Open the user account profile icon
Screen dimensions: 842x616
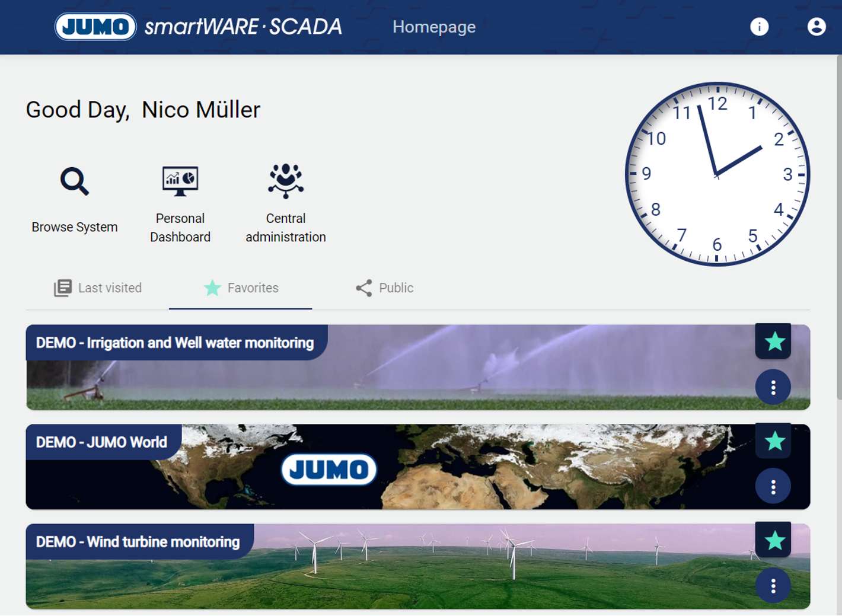click(x=816, y=27)
